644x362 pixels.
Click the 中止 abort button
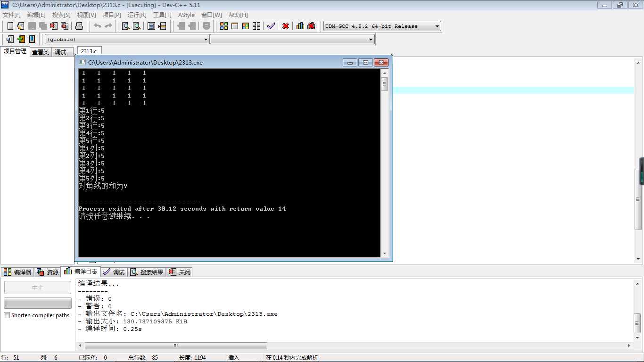click(38, 288)
